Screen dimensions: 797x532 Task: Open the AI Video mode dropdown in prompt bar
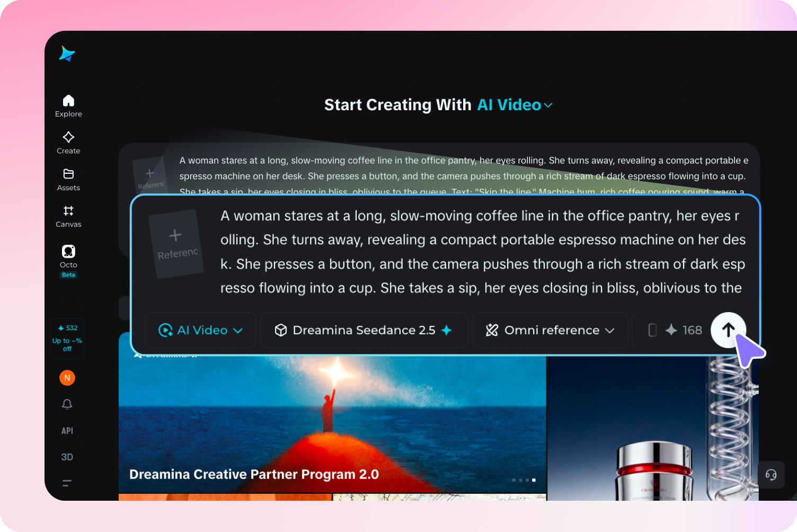pyautogui.click(x=200, y=330)
